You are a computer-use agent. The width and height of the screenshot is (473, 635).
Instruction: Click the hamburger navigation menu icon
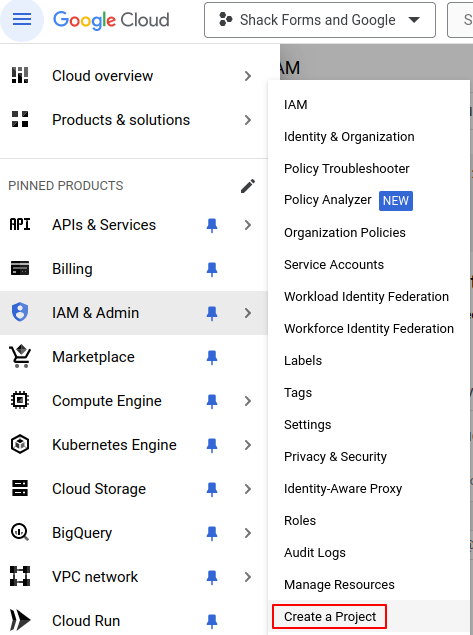(x=22, y=19)
